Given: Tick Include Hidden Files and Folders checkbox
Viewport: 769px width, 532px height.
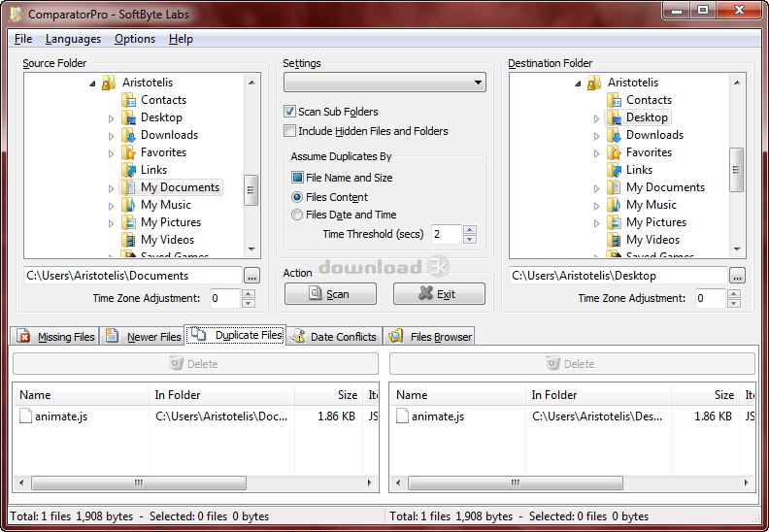Looking at the screenshot, I should click(x=290, y=131).
